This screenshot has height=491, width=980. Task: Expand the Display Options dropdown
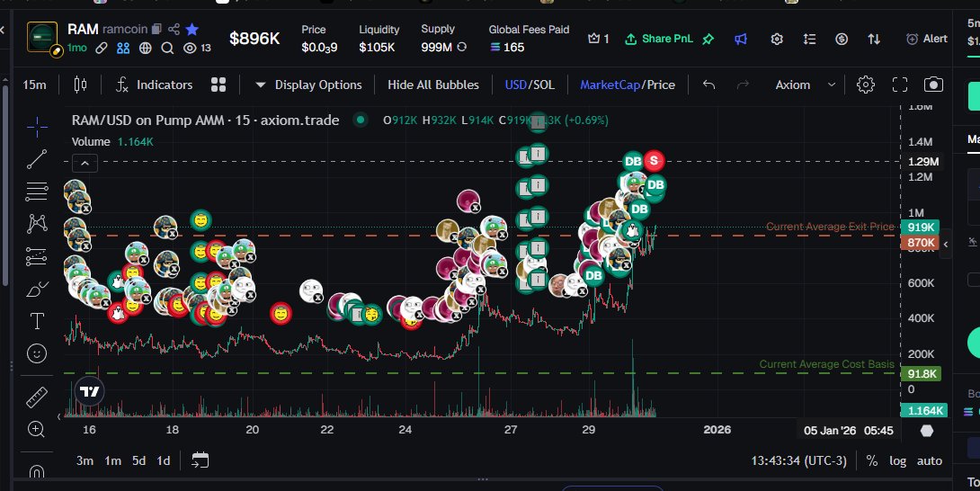[308, 85]
